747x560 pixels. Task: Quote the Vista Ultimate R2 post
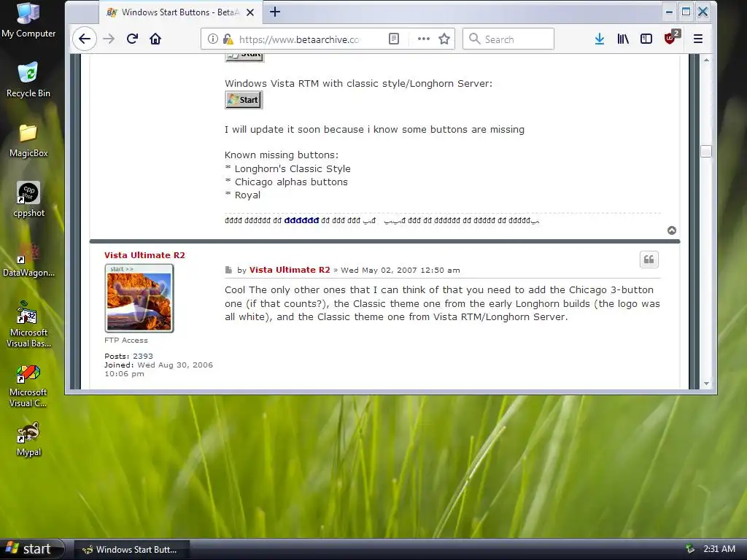649,260
